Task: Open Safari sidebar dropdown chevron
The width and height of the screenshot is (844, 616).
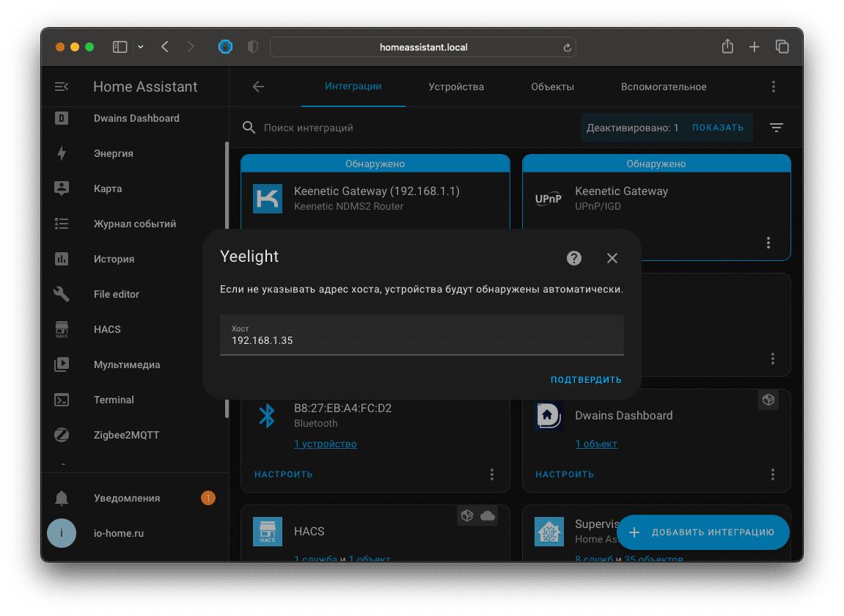Action: [141, 48]
